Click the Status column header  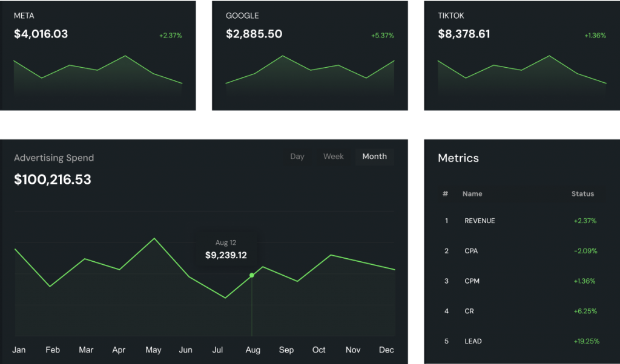point(582,194)
